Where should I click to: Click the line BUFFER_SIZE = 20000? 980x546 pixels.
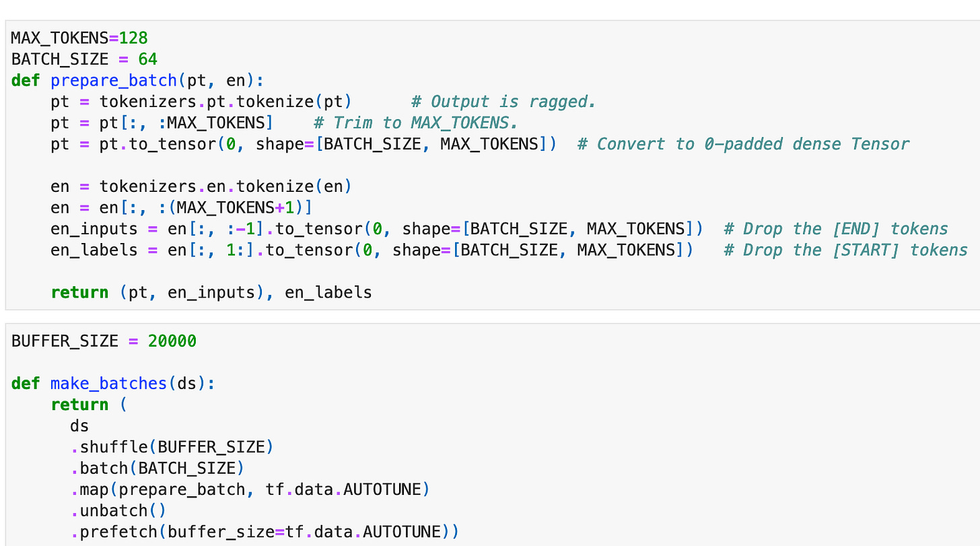(104, 341)
